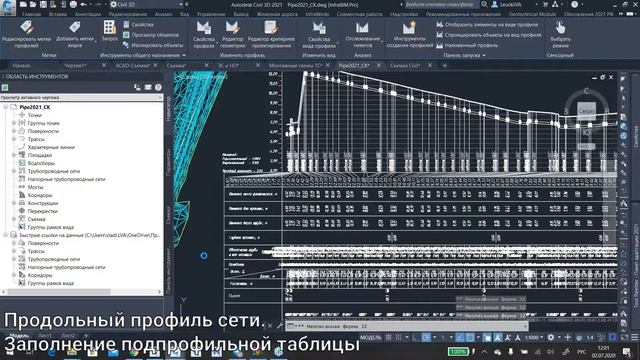Expand first Трассы tree node
The height and width of the screenshot is (360, 640).
point(13,139)
